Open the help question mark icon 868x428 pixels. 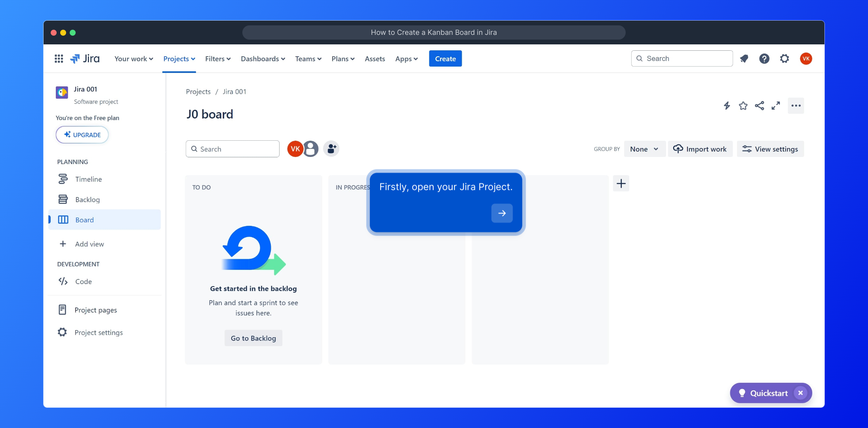764,59
